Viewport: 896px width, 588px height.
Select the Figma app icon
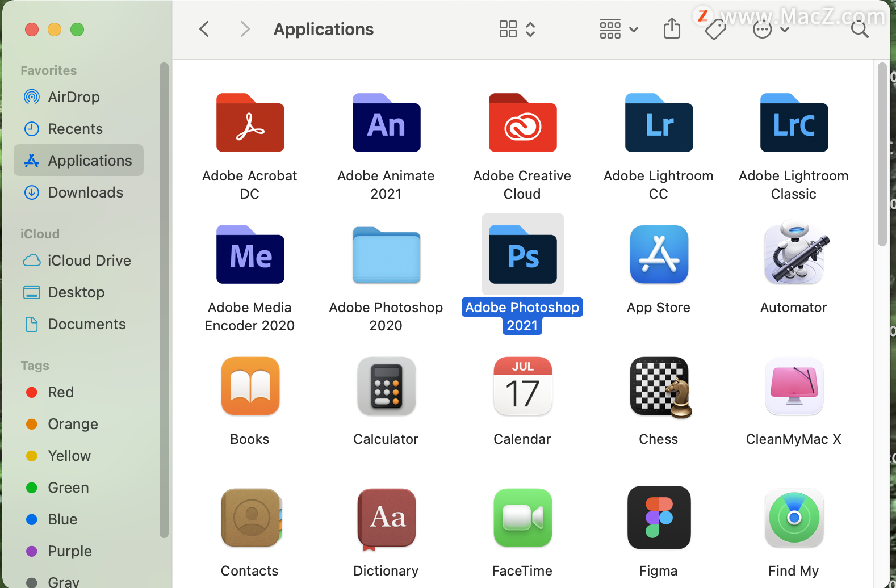(659, 518)
